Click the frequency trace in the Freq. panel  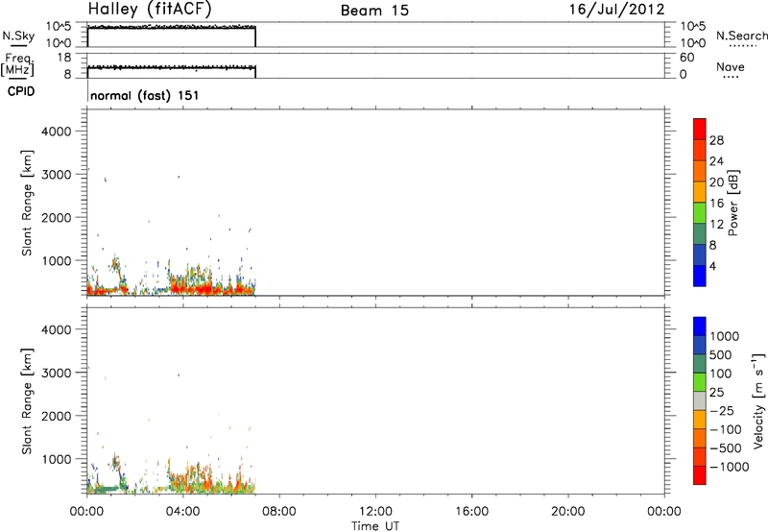pos(172,67)
